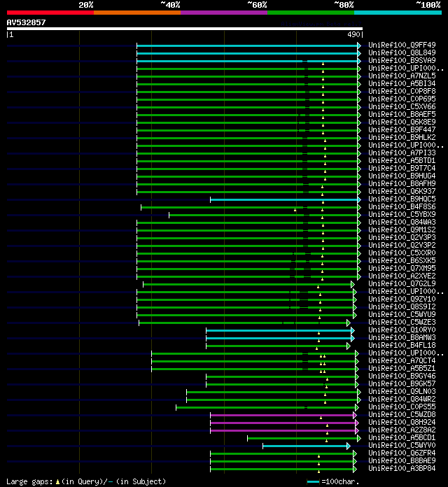
Task: Select label UniRef100_C5WZE3
Action: (x=402, y=322)
